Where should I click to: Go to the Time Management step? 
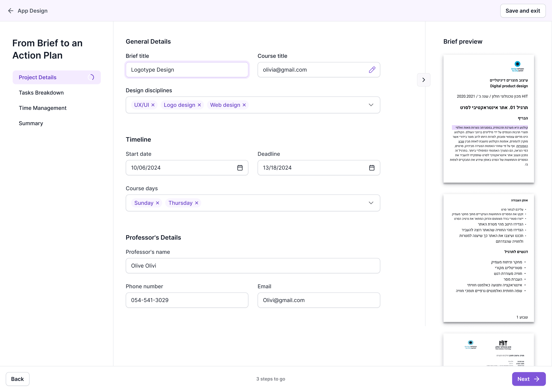pos(43,108)
